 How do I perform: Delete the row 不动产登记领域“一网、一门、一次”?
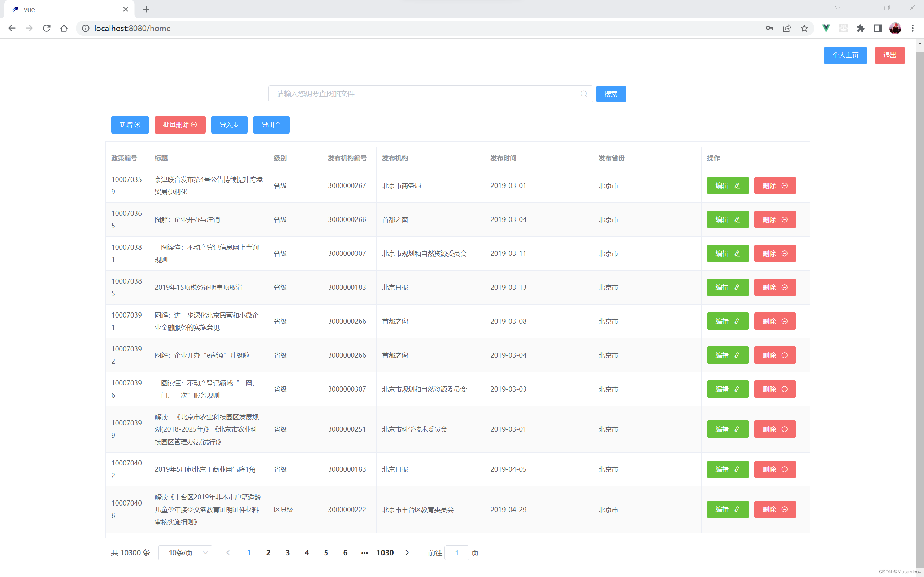(775, 389)
